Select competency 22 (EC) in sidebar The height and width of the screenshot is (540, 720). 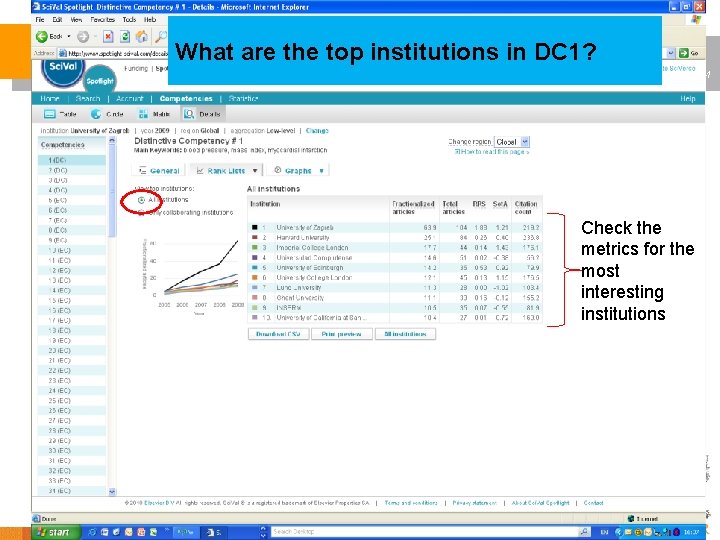[x=72, y=371]
